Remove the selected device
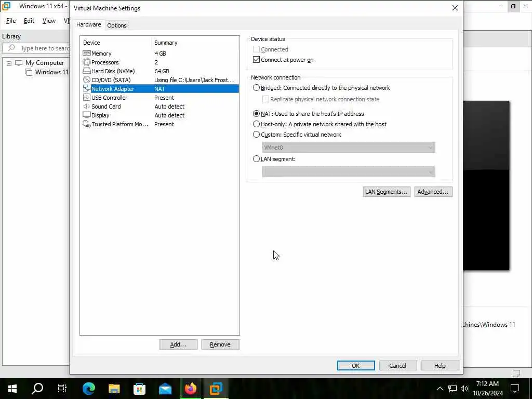 tap(220, 344)
